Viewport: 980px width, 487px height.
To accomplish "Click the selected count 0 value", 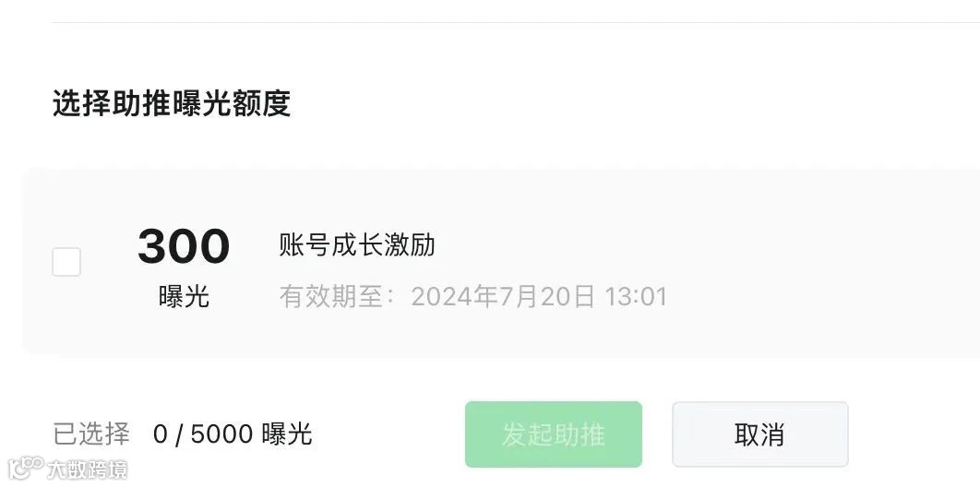I will [x=160, y=434].
